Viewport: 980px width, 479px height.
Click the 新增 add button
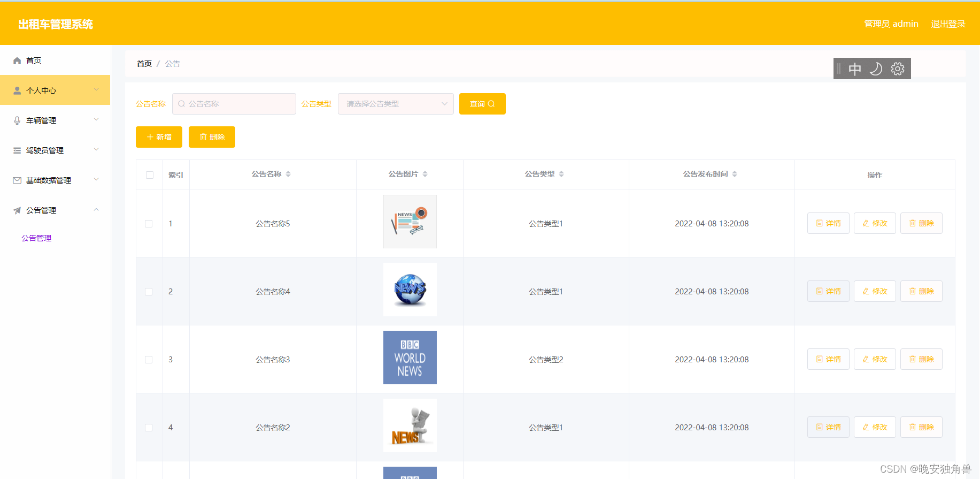159,137
